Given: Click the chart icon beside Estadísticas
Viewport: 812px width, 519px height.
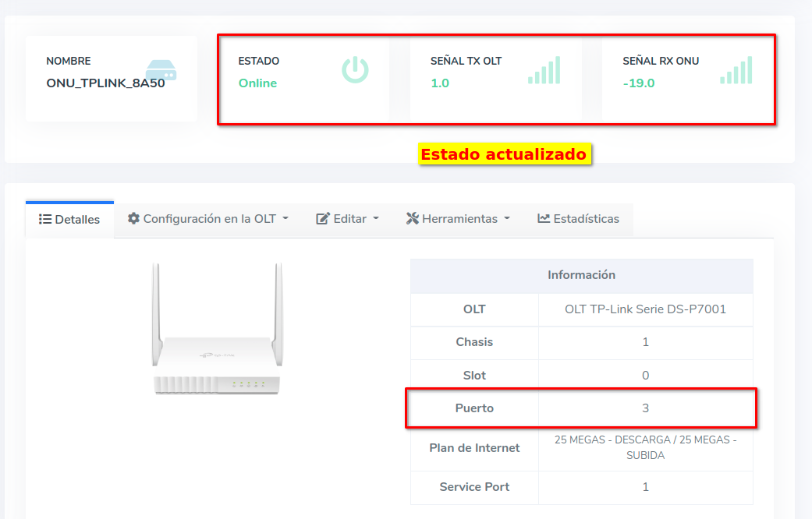Looking at the screenshot, I should click(544, 219).
